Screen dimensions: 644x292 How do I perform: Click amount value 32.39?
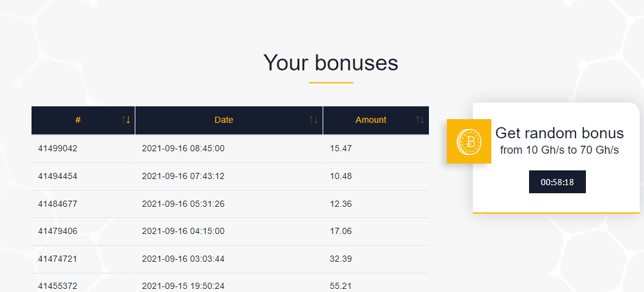point(341,259)
